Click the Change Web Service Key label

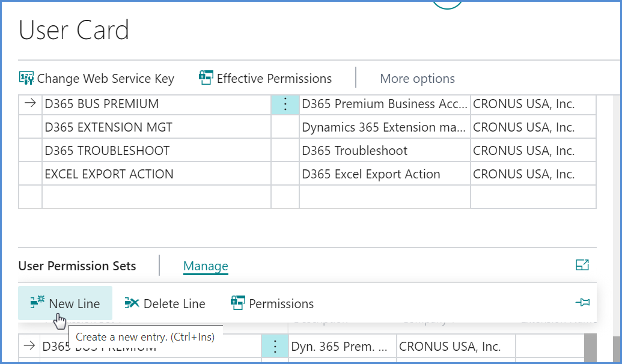tap(106, 79)
